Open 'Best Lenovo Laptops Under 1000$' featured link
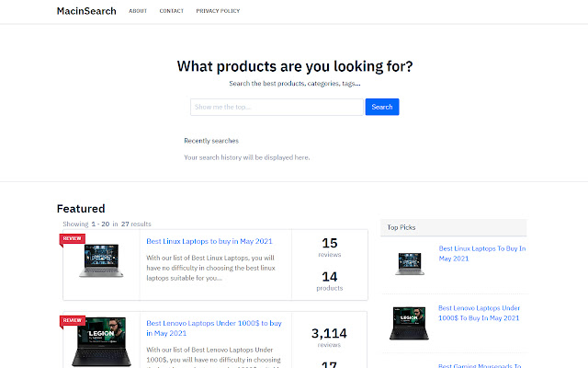 pyautogui.click(x=214, y=328)
